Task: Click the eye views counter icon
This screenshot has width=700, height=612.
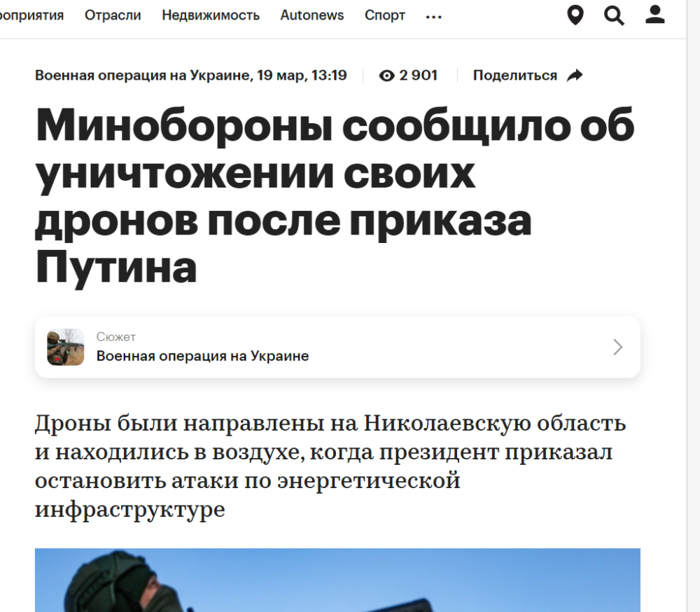Action: [x=386, y=76]
